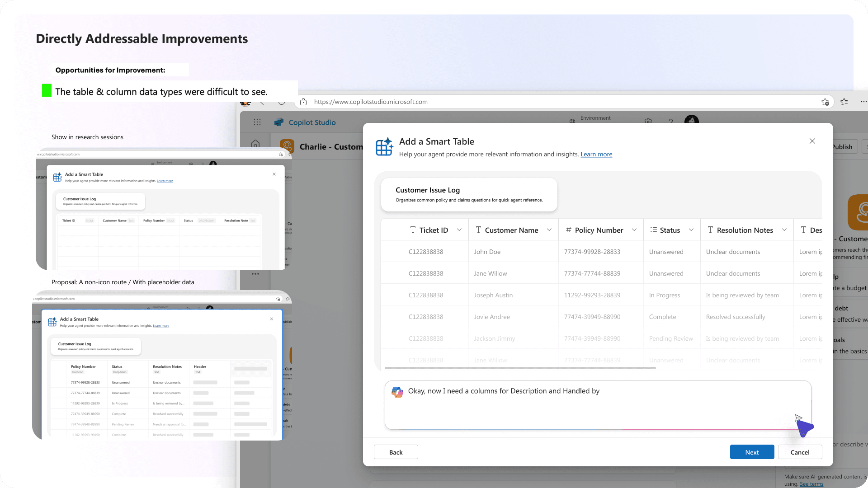This screenshot has height=488, width=868.
Task: Expand the Ticket ID column dropdown
Action: point(459,230)
